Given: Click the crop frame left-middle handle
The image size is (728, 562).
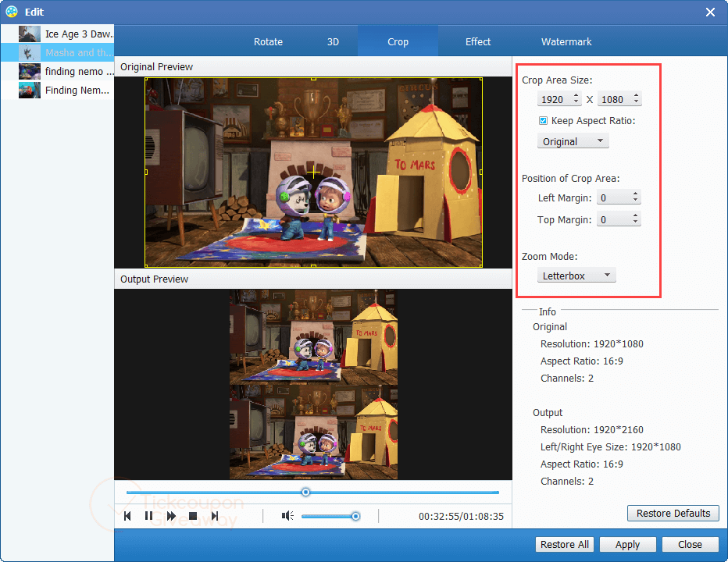Looking at the screenshot, I should 146,173.
